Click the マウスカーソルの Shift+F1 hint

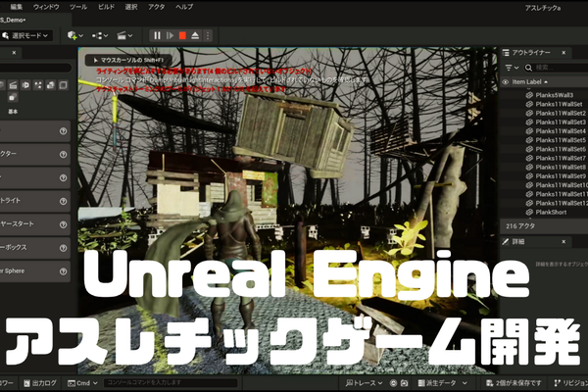click(x=128, y=60)
